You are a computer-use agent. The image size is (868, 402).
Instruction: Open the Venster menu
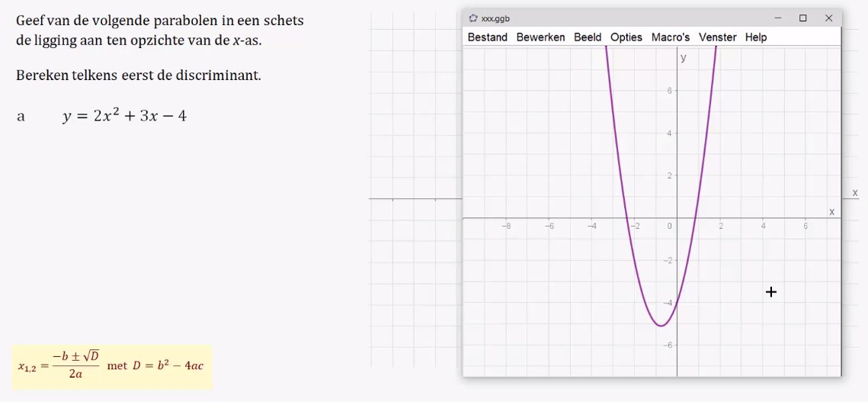click(x=717, y=37)
